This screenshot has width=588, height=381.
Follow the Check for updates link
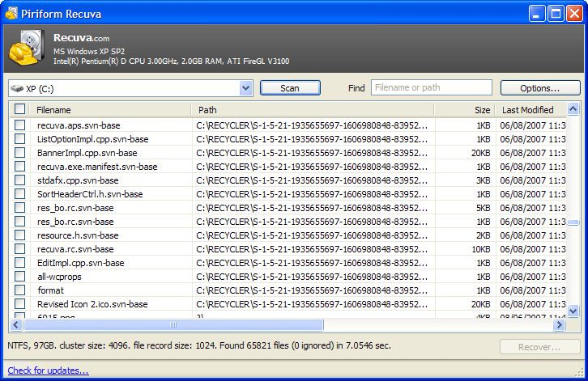coord(48,370)
